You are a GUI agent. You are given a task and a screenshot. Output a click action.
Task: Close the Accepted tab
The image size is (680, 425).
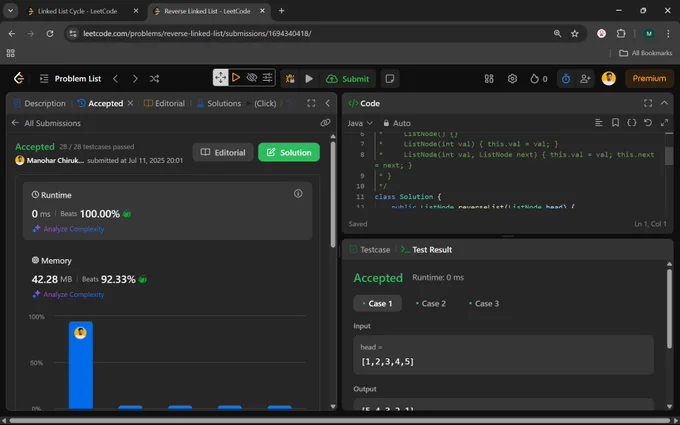[130, 103]
